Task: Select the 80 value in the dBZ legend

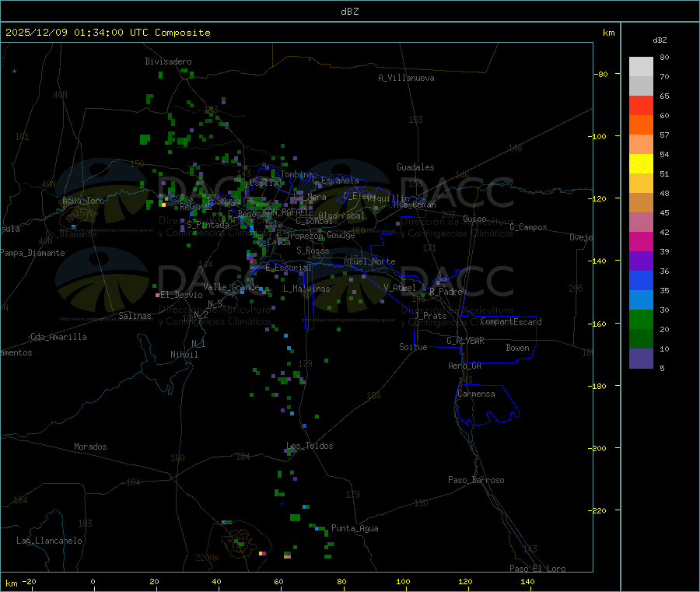Action: pos(664,57)
